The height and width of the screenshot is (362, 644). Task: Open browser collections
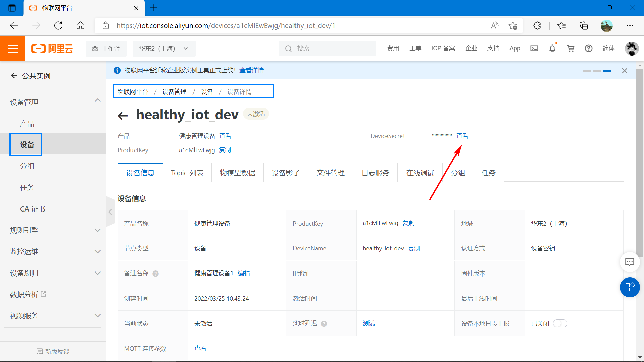tap(584, 25)
